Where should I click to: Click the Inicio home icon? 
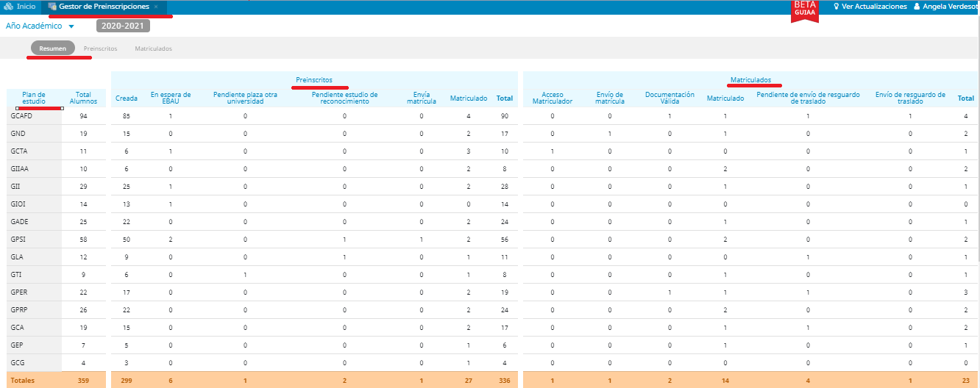click(x=8, y=6)
